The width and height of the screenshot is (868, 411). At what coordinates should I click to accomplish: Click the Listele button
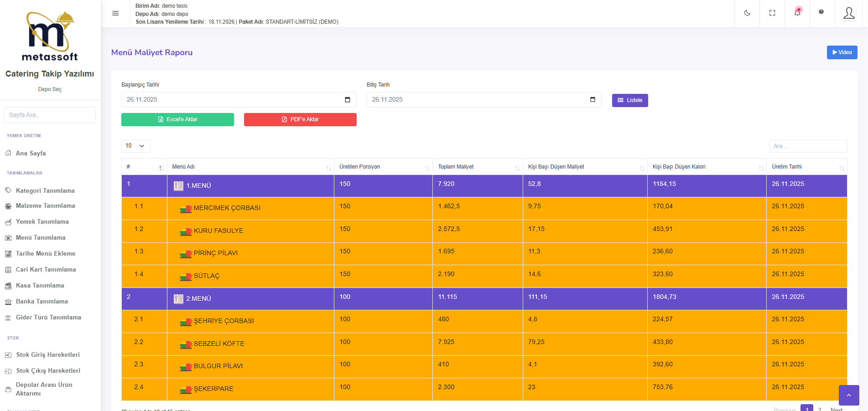coord(629,100)
